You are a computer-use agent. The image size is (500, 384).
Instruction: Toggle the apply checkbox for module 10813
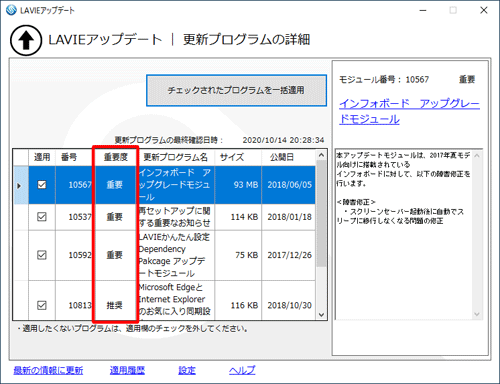coord(42,305)
